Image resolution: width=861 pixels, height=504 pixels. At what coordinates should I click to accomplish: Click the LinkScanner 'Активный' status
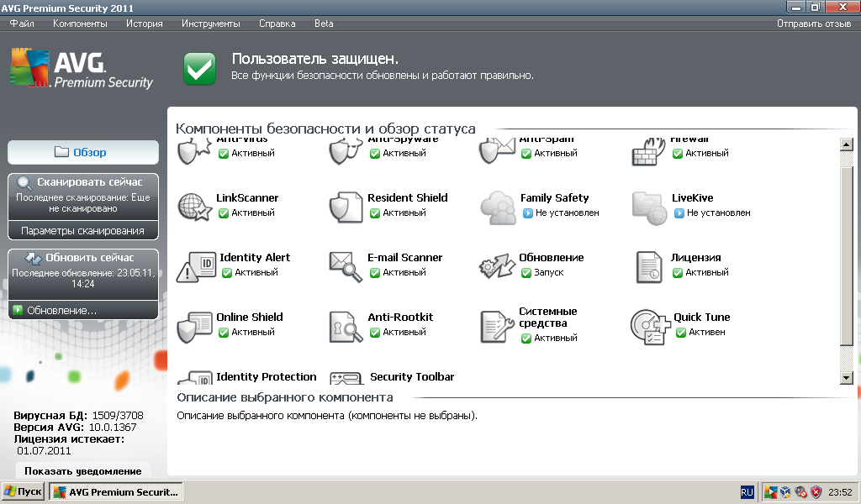coord(252,213)
